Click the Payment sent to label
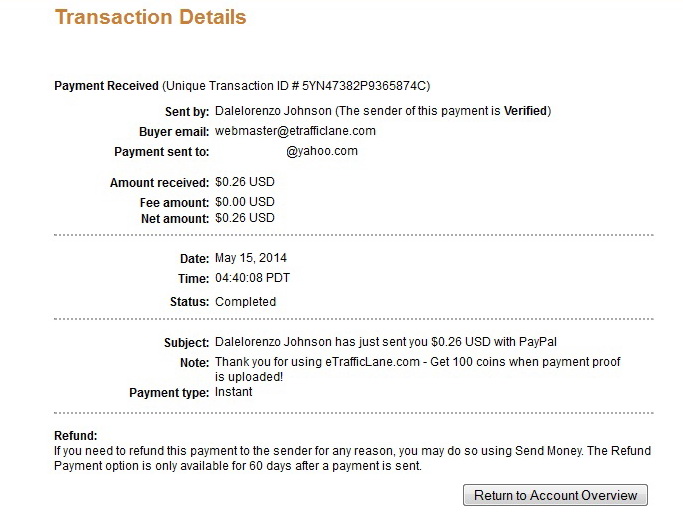 click(x=162, y=152)
